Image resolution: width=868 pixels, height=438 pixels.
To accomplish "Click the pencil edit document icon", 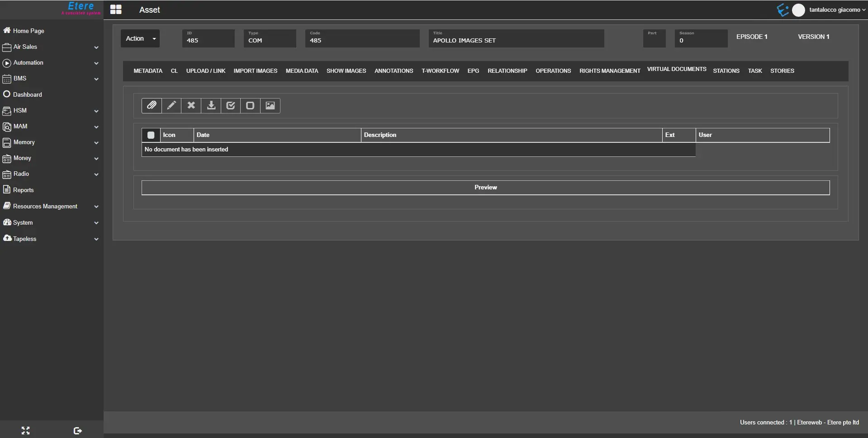I will [171, 105].
